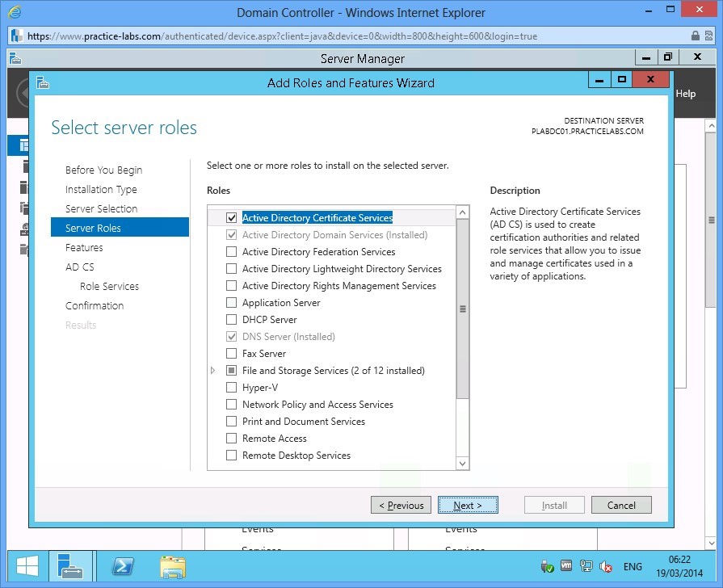This screenshot has height=588, width=723.
Task: Expand File and Storage Services
Action: [212, 370]
